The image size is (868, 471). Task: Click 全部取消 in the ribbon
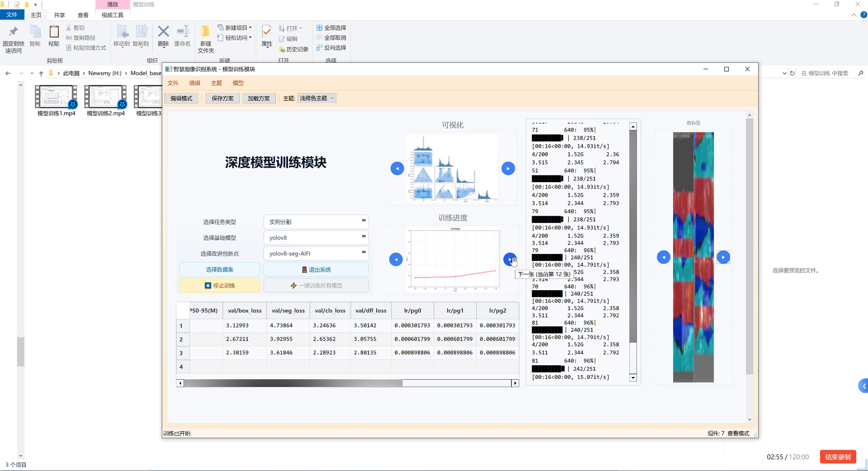tap(331, 38)
